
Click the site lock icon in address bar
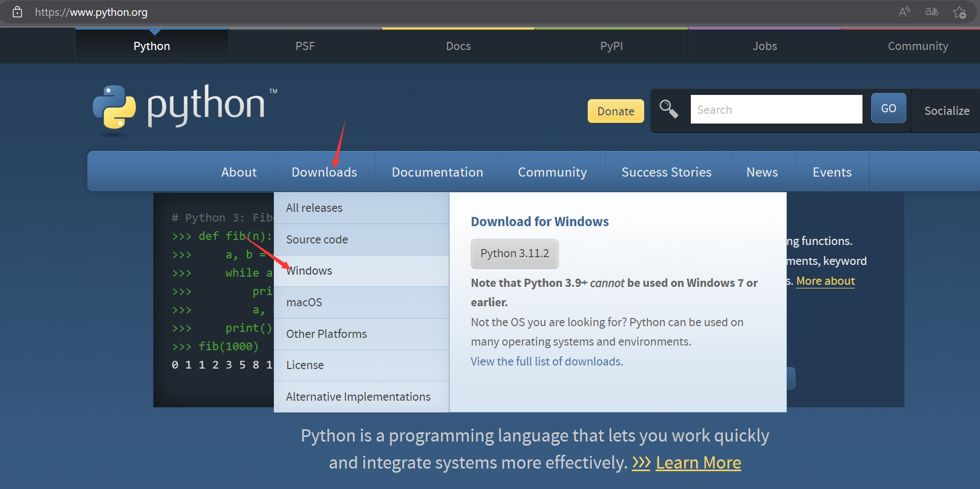[x=17, y=12]
